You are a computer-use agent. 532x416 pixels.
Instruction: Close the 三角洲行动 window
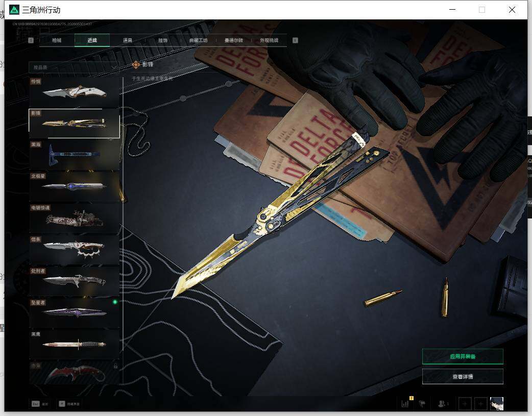[512, 10]
